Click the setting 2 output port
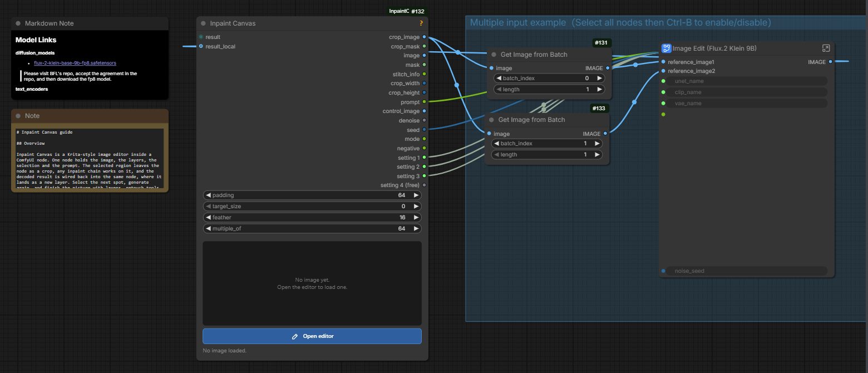Screen dimensions: 868x373 pos(425,166)
